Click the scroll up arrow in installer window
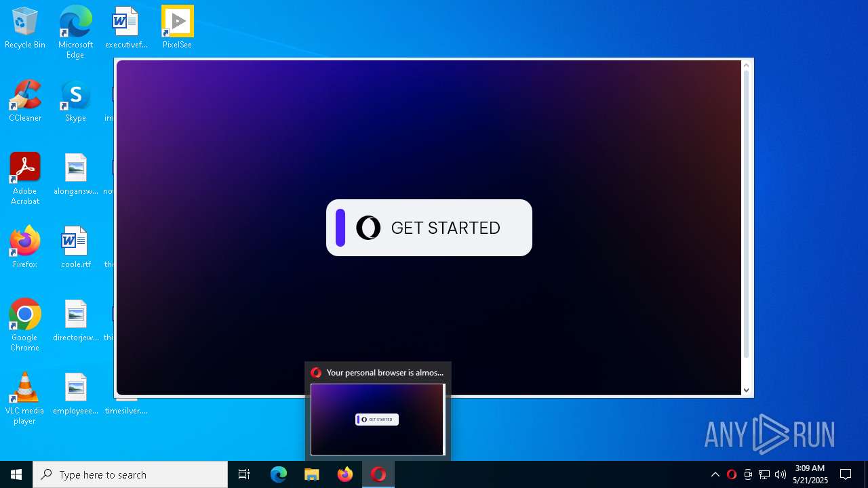 [747, 65]
